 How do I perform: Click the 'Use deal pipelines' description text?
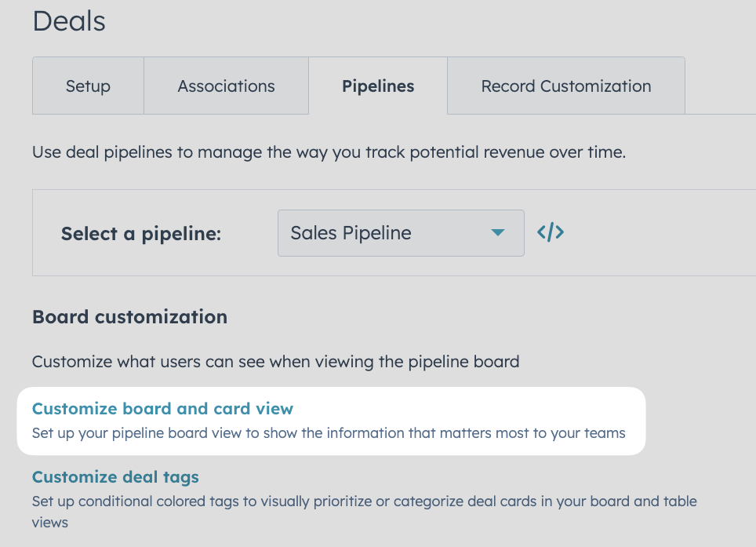[x=329, y=152]
